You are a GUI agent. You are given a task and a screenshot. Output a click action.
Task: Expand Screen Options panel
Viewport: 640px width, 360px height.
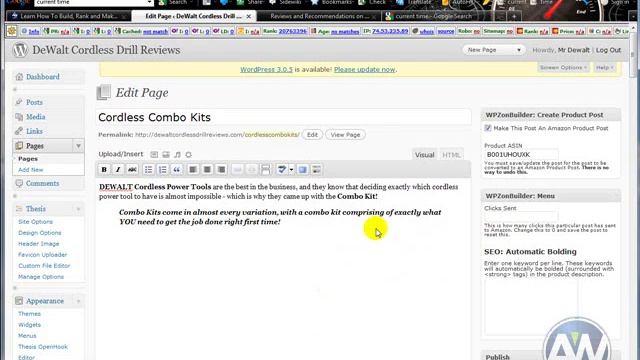click(563, 67)
